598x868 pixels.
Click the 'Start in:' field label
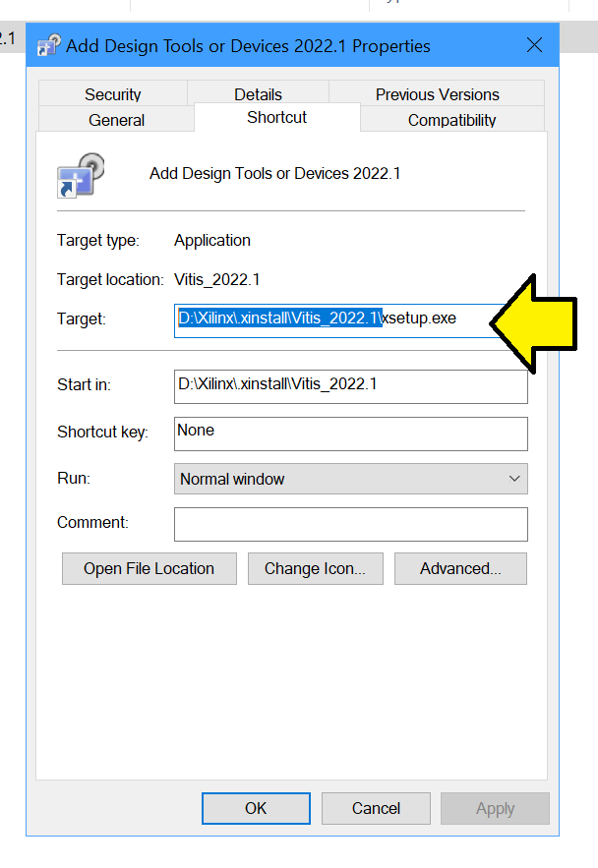pyautogui.click(x=84, y=384)
